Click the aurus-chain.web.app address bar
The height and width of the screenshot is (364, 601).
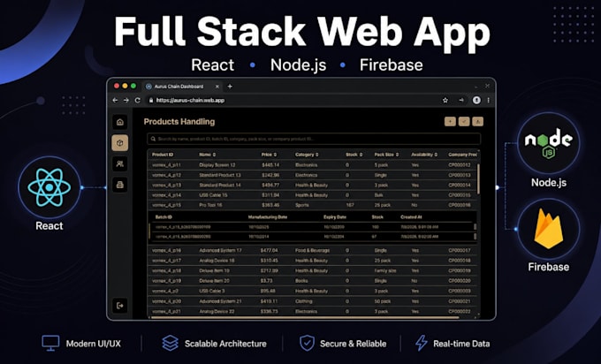pos(293,100)
